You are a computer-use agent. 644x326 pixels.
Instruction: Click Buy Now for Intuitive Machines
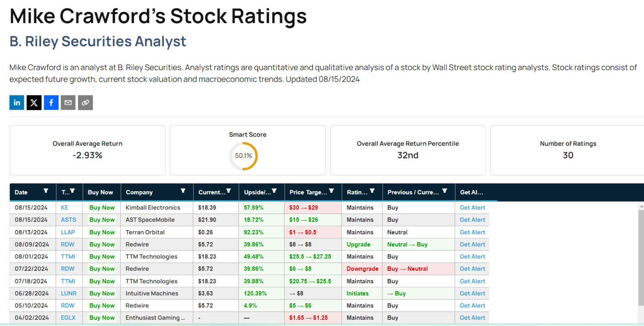click(x=102, y=293)
